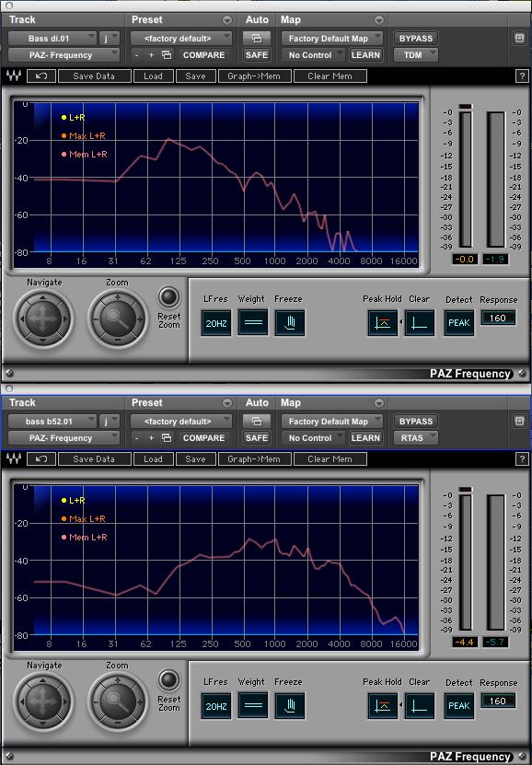Click preset copy icon in Bass di.01 window

[x=167, y=55]
